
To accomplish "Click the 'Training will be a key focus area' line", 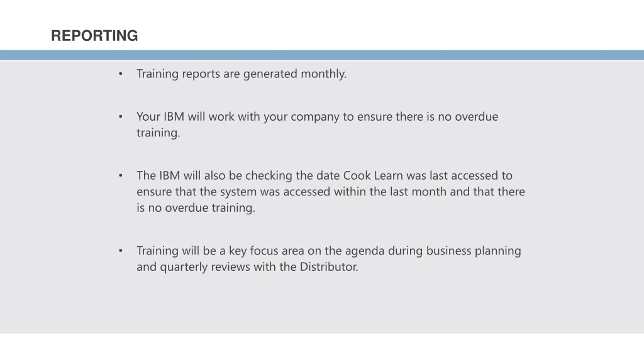I will pos(329,251).
